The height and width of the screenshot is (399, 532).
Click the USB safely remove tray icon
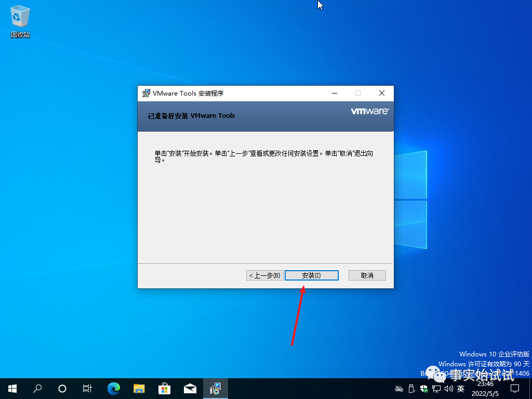(411, 389)
